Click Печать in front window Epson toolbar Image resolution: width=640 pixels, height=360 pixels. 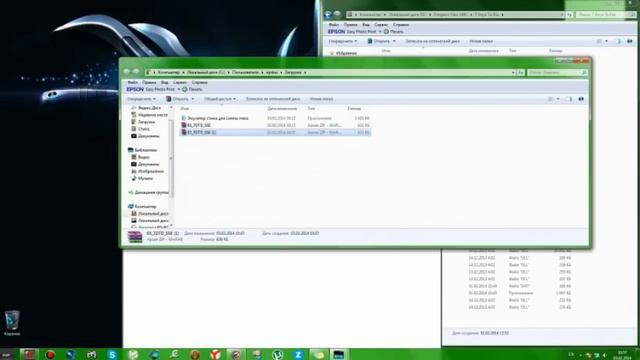(x=192, y=89)
